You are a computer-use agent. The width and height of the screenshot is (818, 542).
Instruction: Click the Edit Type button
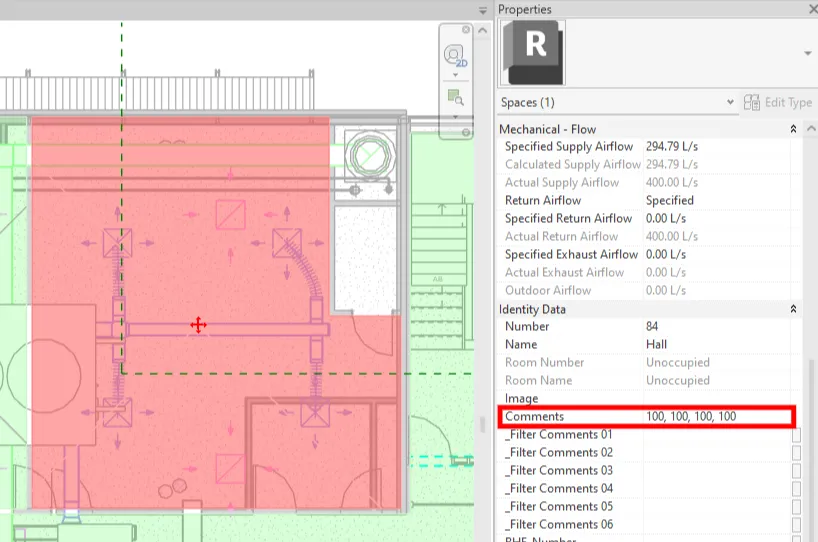(x=777, y=102)
